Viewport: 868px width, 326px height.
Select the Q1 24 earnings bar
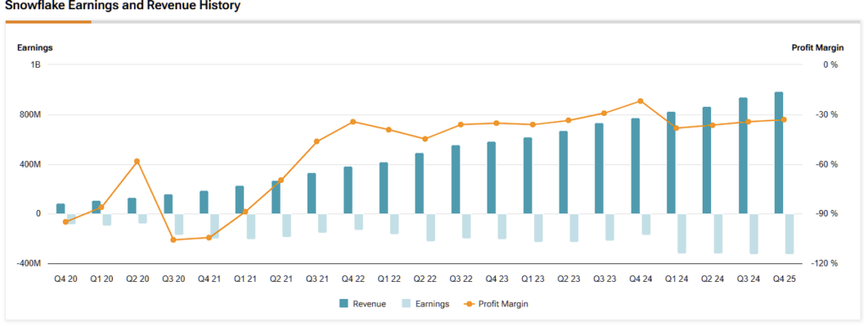pyautogui.click(x=682, y=234)
